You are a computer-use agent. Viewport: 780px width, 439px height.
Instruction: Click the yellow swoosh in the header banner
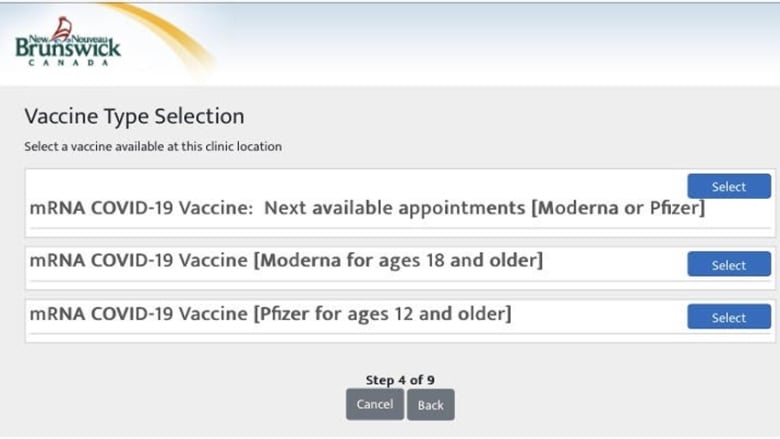164,37
